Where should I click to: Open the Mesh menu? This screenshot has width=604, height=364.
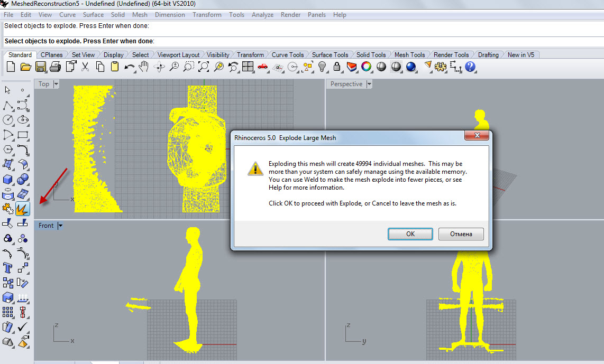point(140,15)
